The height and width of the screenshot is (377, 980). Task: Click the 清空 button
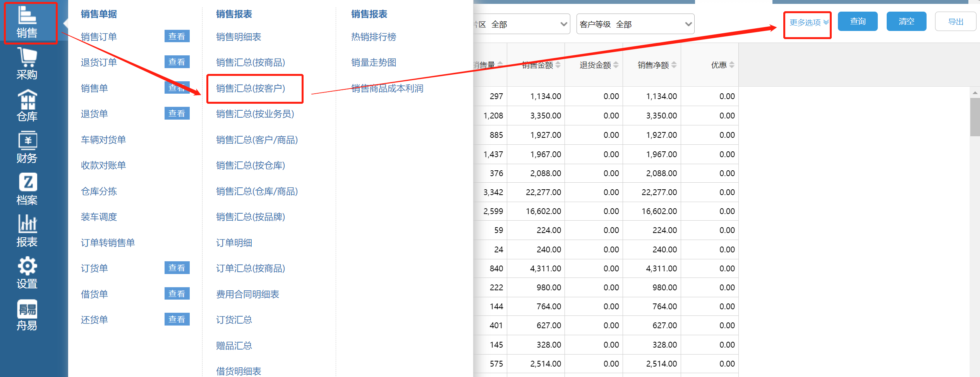[x=906, y=21]
